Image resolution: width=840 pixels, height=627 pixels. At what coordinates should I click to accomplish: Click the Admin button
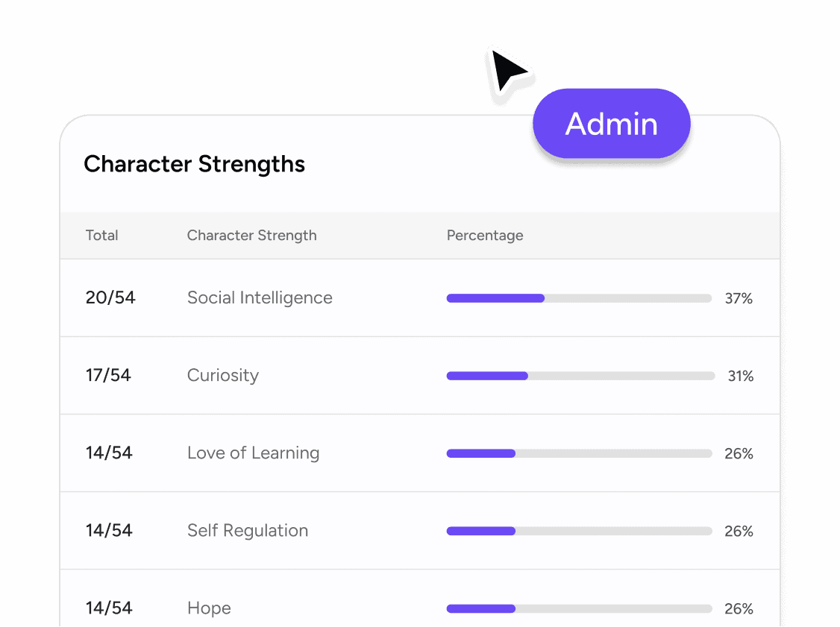pos(611,124)
